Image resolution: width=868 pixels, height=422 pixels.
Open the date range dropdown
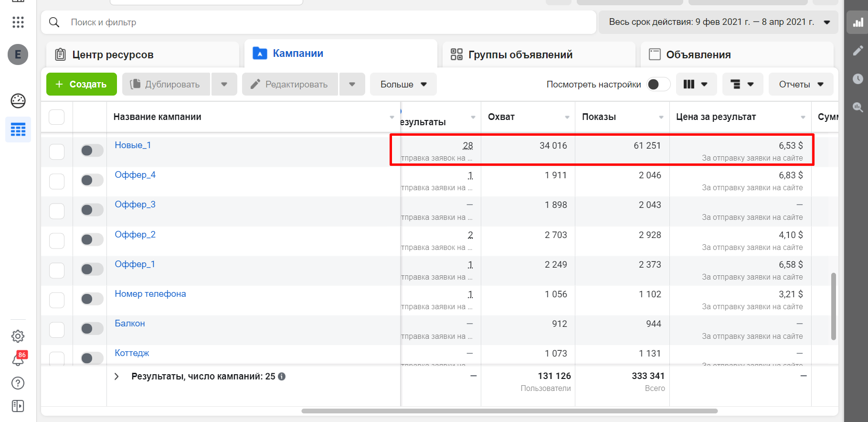718,22
